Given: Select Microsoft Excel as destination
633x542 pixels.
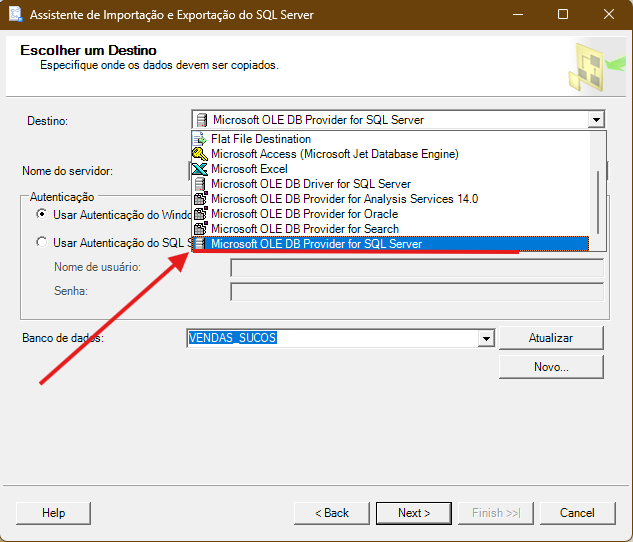Looking at the screenshot, I should tap(390, 169).
